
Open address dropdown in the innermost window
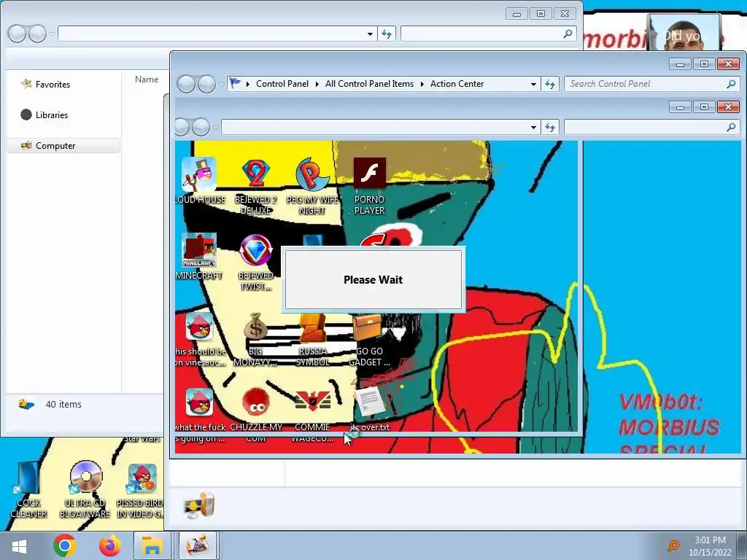pyautogui.click(x=533, y=128)
